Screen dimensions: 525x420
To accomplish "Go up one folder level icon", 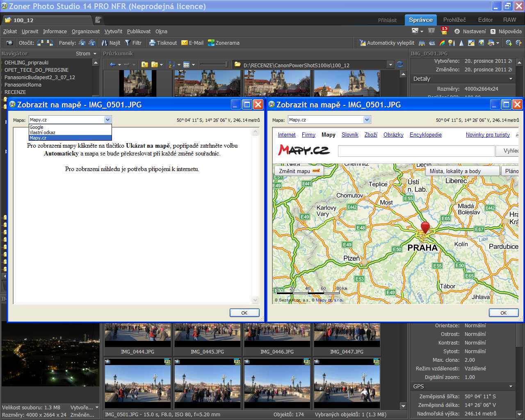I will [144, 64].
